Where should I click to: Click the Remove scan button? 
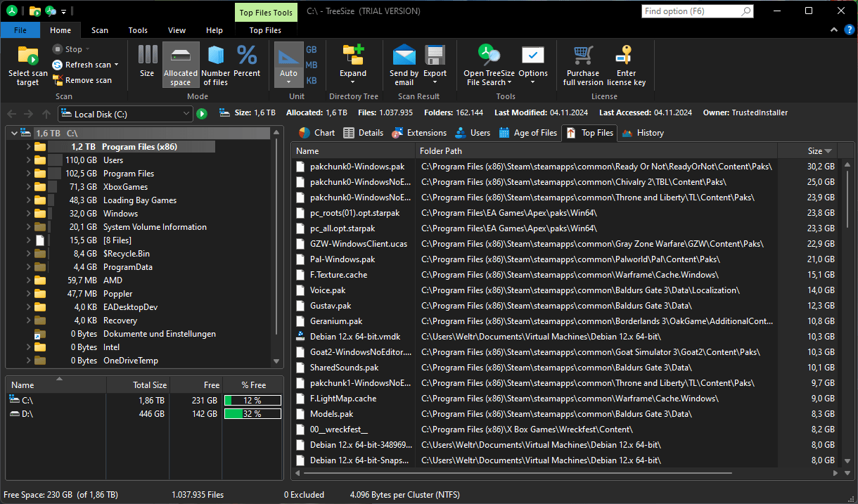[x=82, y=80]
